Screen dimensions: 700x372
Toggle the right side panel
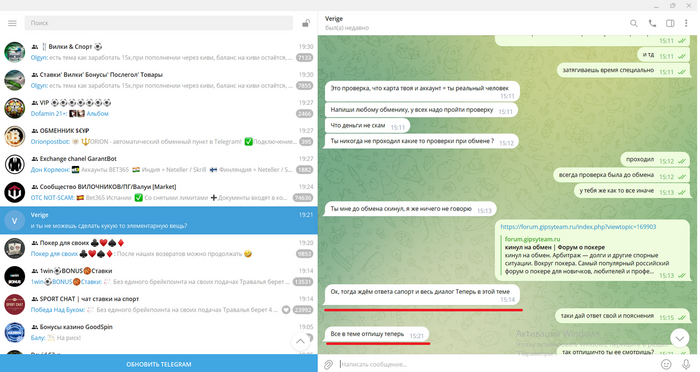coord(670,23)
